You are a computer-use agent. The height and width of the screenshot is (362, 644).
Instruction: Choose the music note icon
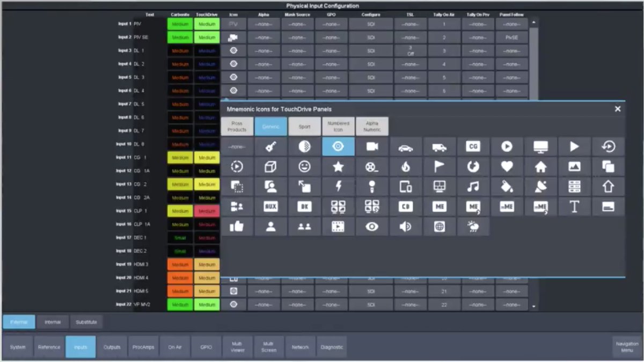[x=473, y=186]
